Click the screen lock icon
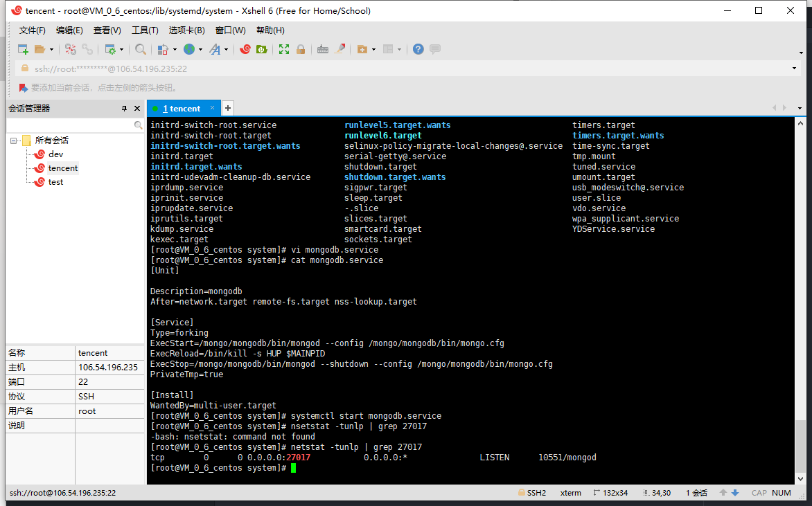The image size is (812, 506). click(302, 49)
